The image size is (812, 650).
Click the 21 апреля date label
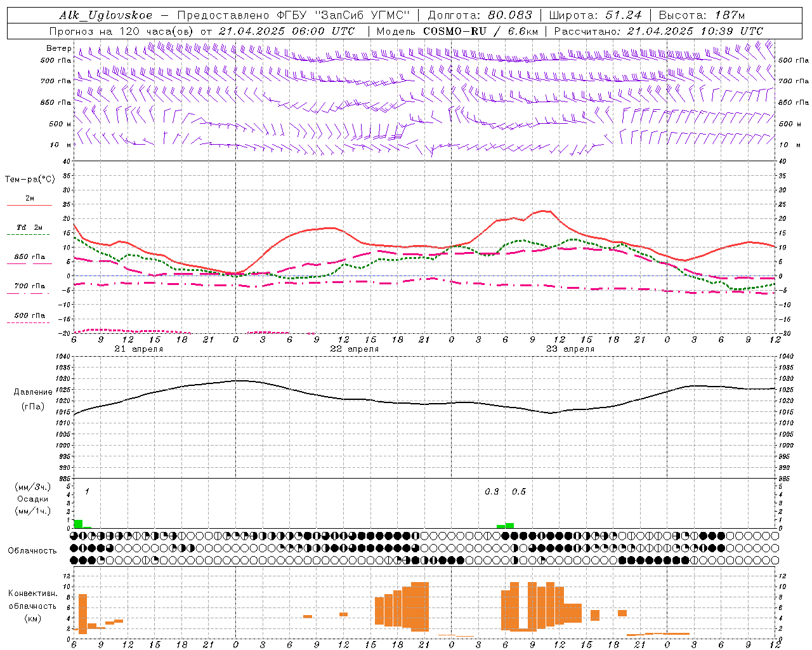[138, 349]
